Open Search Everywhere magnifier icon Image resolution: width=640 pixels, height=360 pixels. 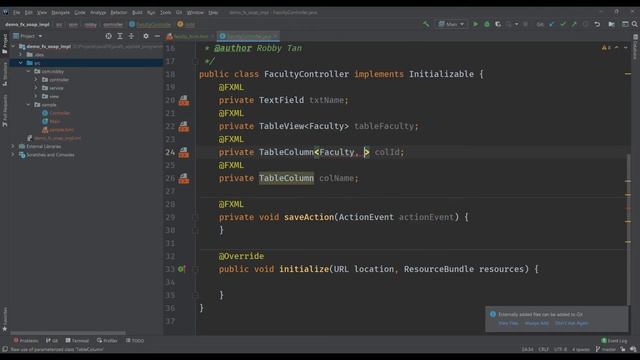(635, 24)
